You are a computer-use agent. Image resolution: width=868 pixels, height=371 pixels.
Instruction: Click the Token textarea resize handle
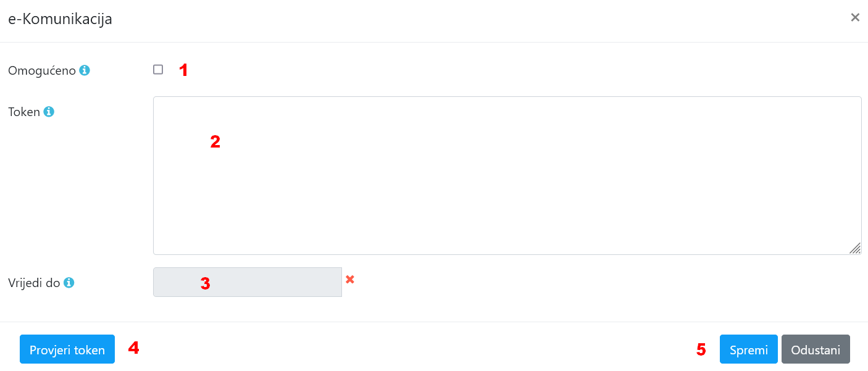pyautogui.click(x=855, y=248)
